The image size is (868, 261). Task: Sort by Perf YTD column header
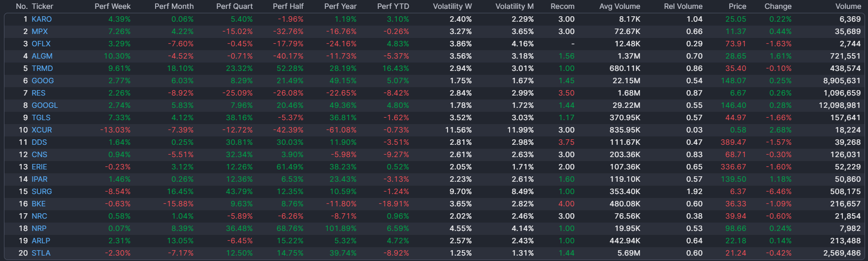tap(393, 6)
